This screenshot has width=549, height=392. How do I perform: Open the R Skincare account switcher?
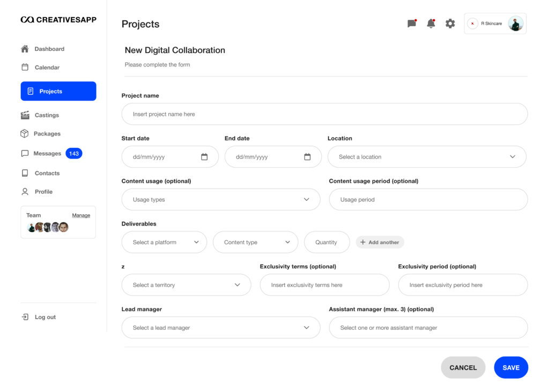tap(495, 24)
